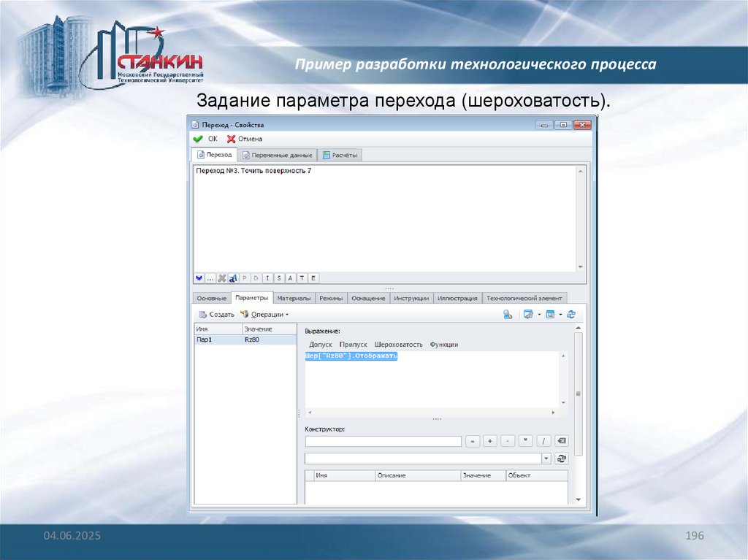Open the Шероховатость expression menu
Viewport: 748px width, 560px height.
(x=398, y=345)
